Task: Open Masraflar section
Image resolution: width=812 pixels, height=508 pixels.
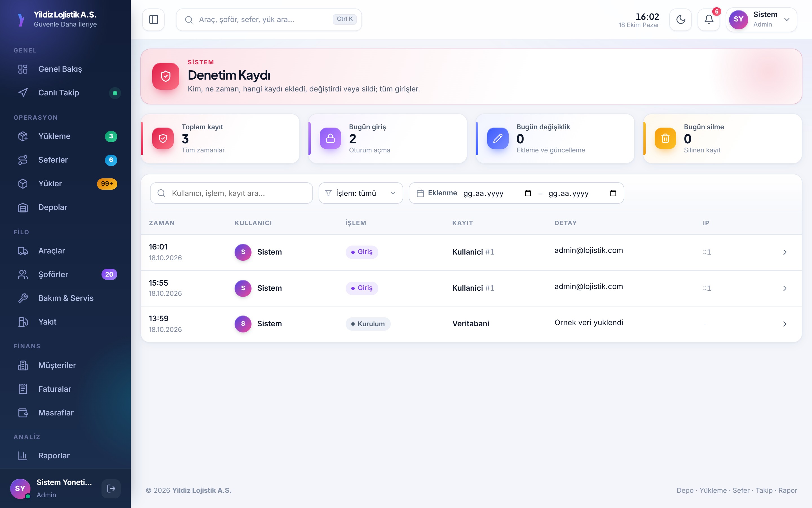Action: [x=65, y=413]
